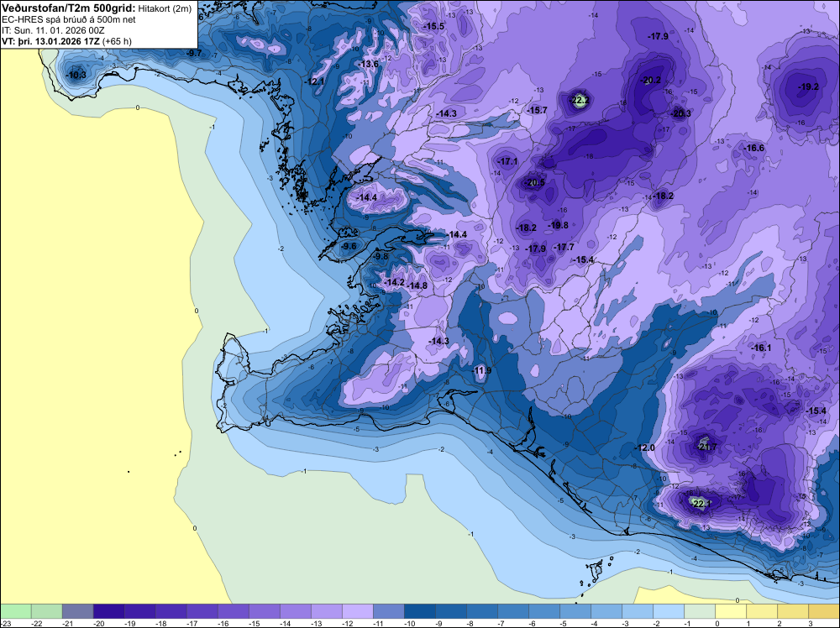This screenshot has width=840, height=628.
Task: Click the -17.1 temperature reading
Action: [508, 161]
